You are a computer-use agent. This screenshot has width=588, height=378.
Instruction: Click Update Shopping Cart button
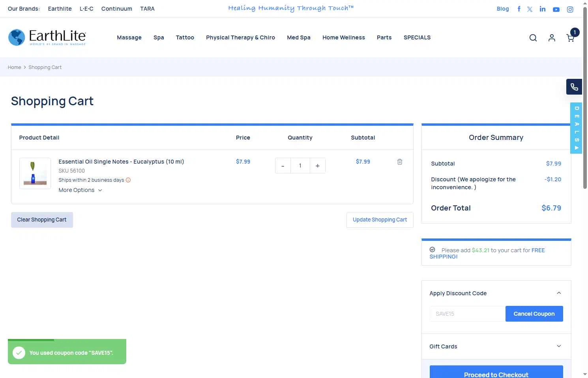point(380,220)
